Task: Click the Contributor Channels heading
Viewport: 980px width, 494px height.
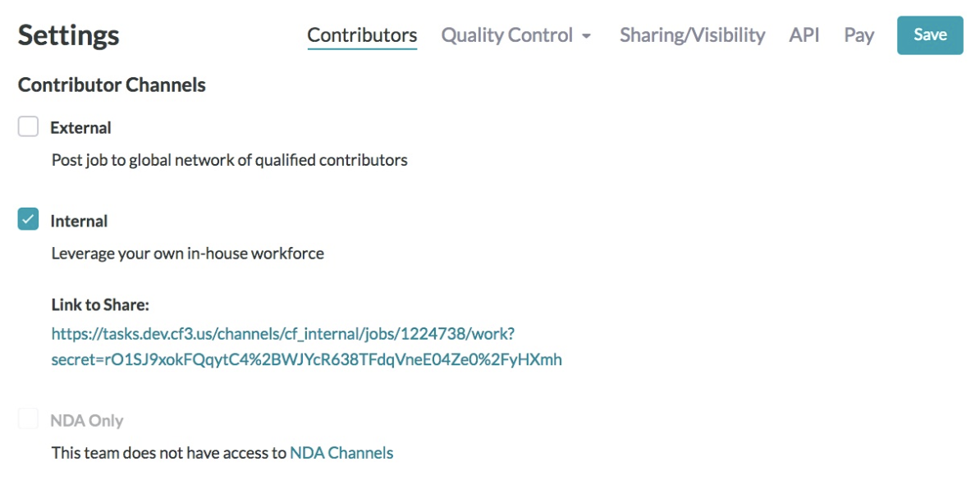Action: (112, 85)
